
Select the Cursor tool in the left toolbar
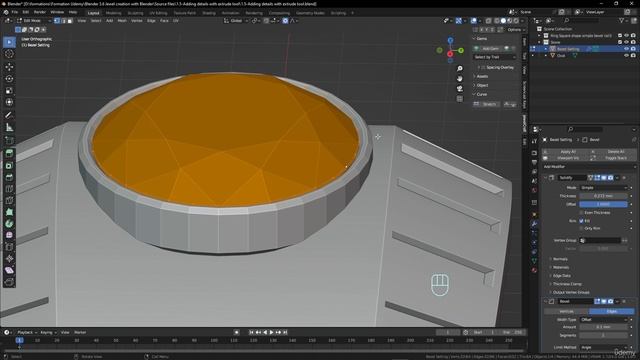(9, 54)
